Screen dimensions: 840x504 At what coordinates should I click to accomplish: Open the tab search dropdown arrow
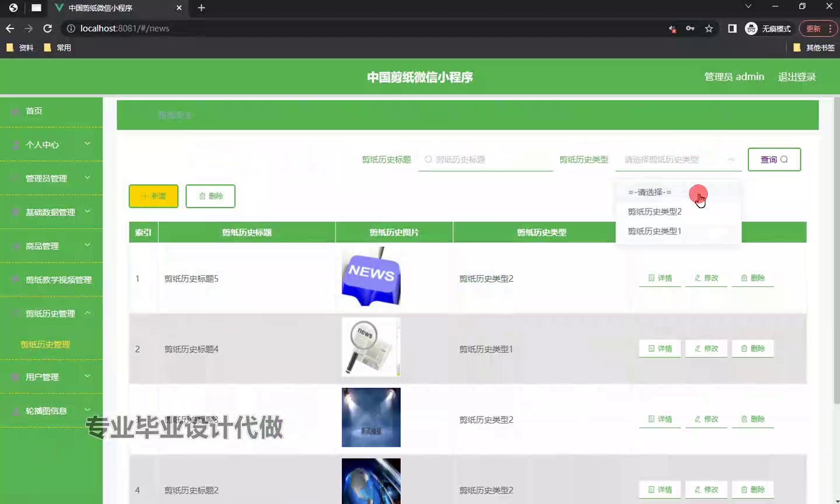748,6
